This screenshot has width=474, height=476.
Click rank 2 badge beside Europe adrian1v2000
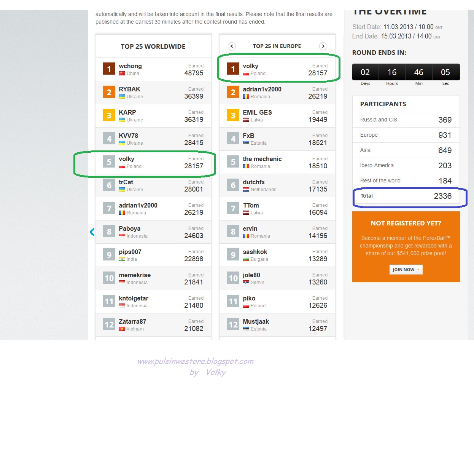[233, 92]
